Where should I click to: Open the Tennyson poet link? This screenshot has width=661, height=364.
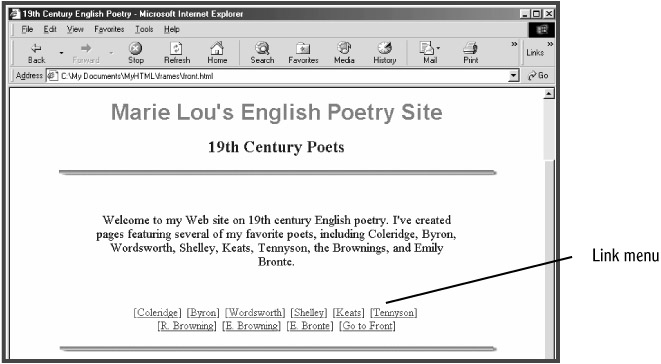[394, 313]
